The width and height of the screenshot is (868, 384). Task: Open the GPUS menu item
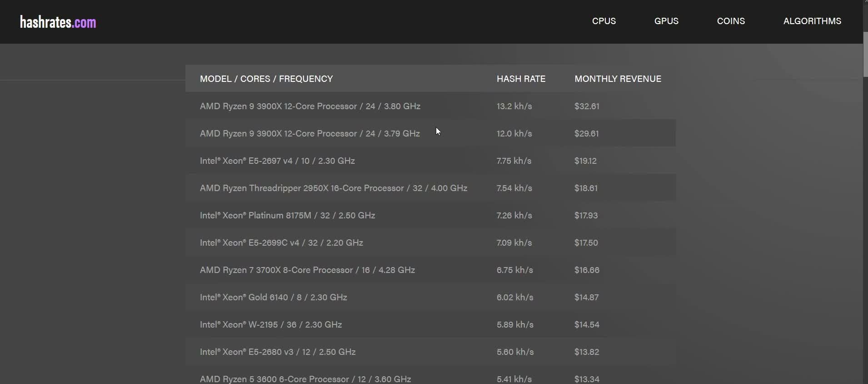point(666,21)
